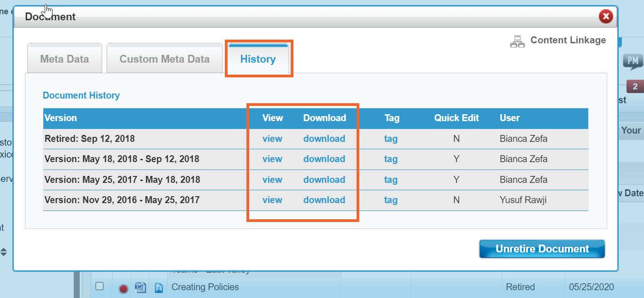View the Nov 29, 2016 - May 25, 2017 version
The image size is (644, 298).
point(272,200)
